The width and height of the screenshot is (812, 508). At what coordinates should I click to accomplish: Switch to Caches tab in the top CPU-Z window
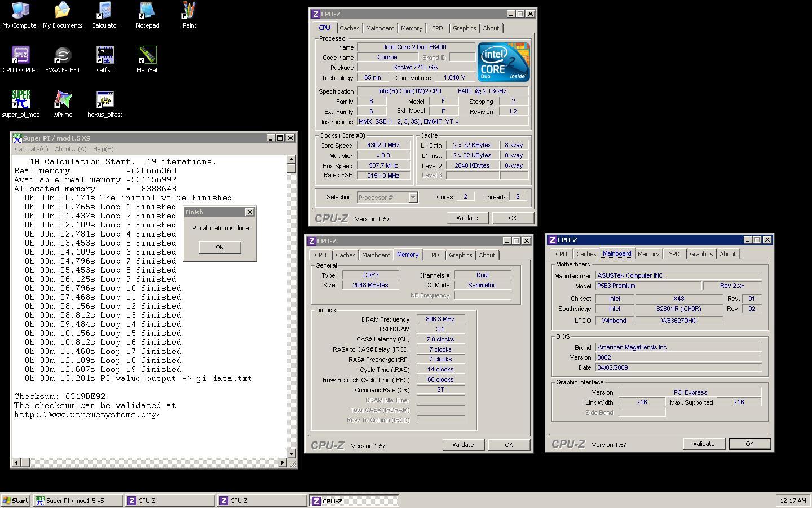click(x=349, y=28)
